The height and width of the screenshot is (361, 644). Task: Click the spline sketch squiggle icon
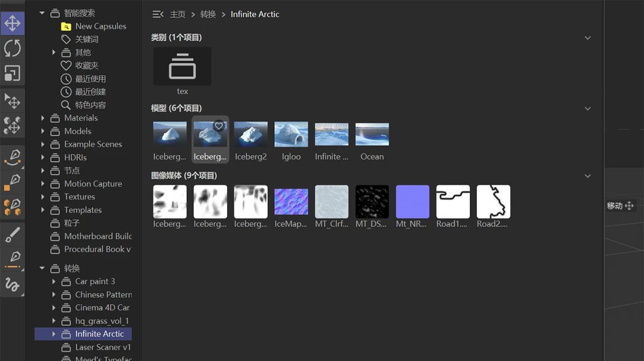click(x=12, y=284)
